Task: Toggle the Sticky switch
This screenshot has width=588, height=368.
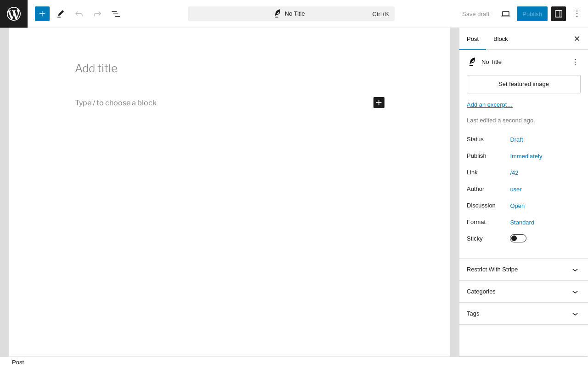Action: coord(518,238)
